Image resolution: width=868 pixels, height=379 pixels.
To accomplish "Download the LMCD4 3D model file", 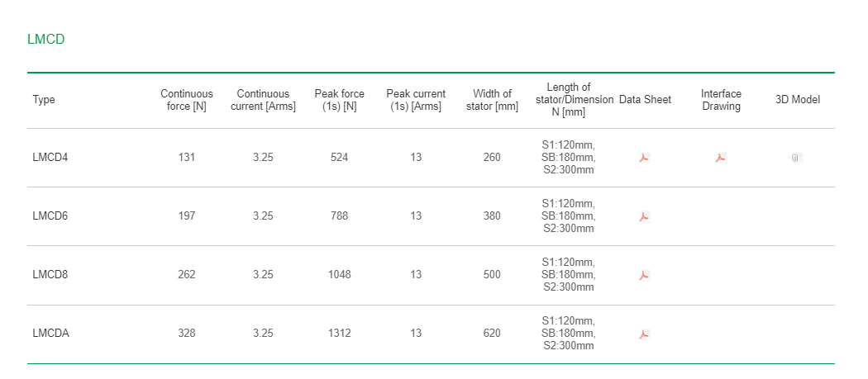I will 797,158.
